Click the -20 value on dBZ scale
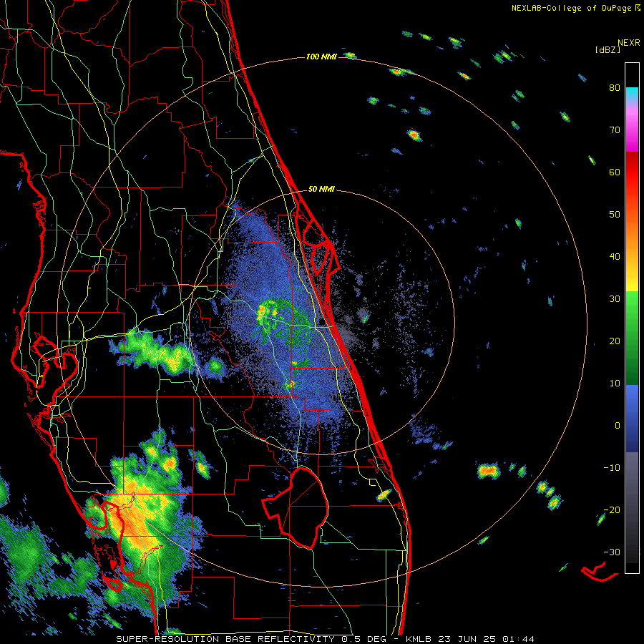This screenshot has height=644, width=644. click(x=612, y=509)
